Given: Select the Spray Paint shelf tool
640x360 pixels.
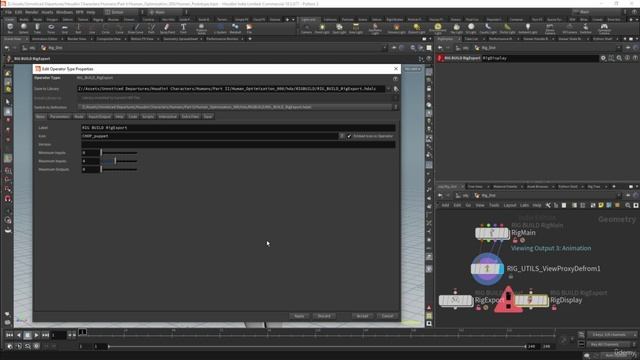Looking at the screenshot, I should [x=167, y=28].
